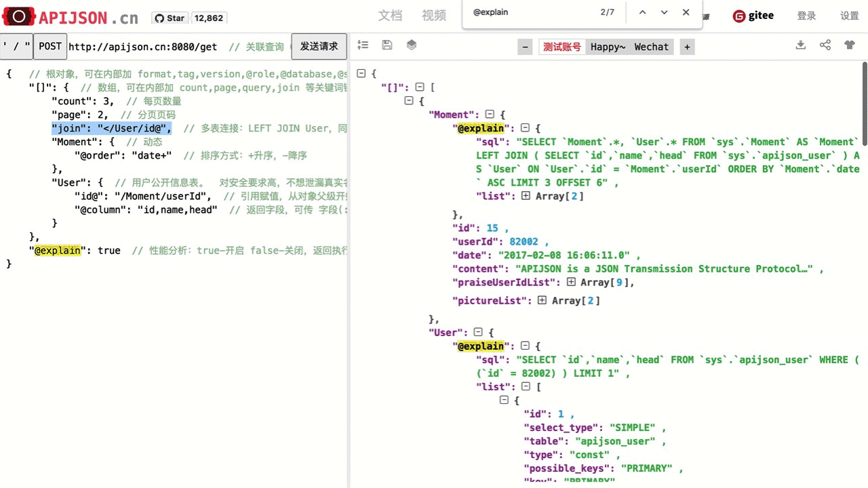Switch to the Happy~ account tab
This screenshot has width=868, height=488.
point(608,47)
